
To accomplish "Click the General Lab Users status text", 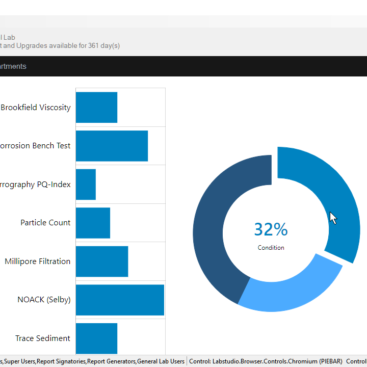I will tap(161, 361).
